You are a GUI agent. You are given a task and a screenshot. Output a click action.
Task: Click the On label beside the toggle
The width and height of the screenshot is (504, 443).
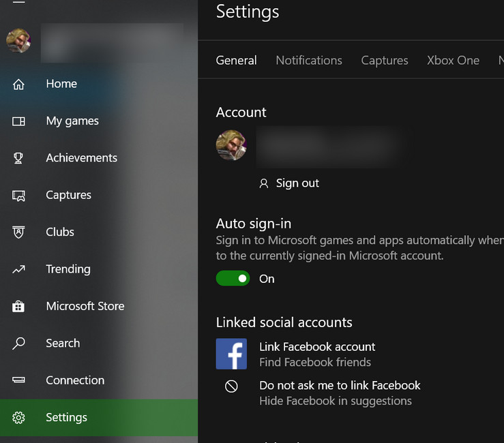[267, 279]
